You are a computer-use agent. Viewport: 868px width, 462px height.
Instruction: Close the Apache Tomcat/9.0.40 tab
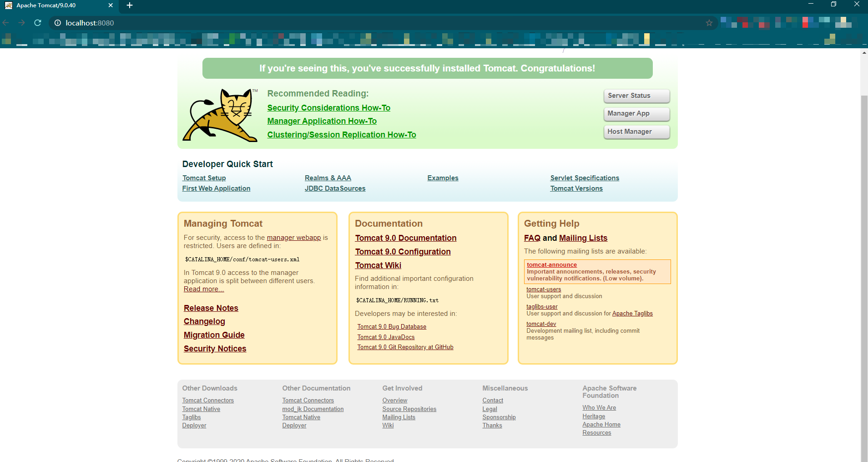(x=111, y=5)
